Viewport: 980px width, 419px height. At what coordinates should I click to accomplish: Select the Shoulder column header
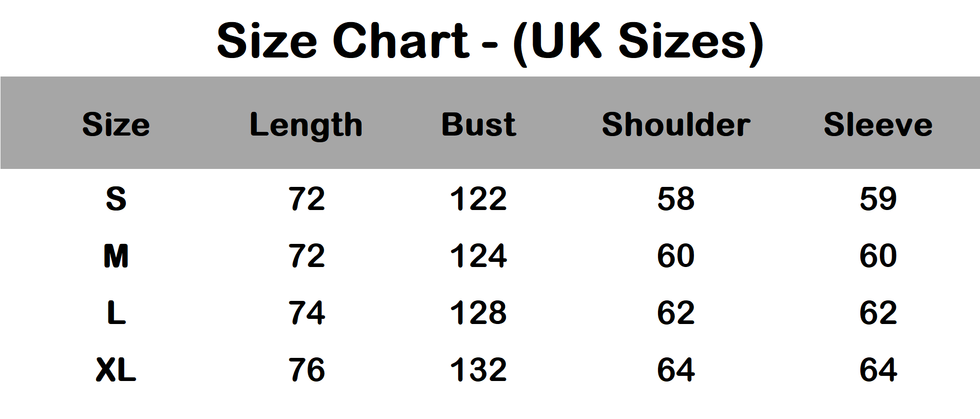(x=676, y=125)
